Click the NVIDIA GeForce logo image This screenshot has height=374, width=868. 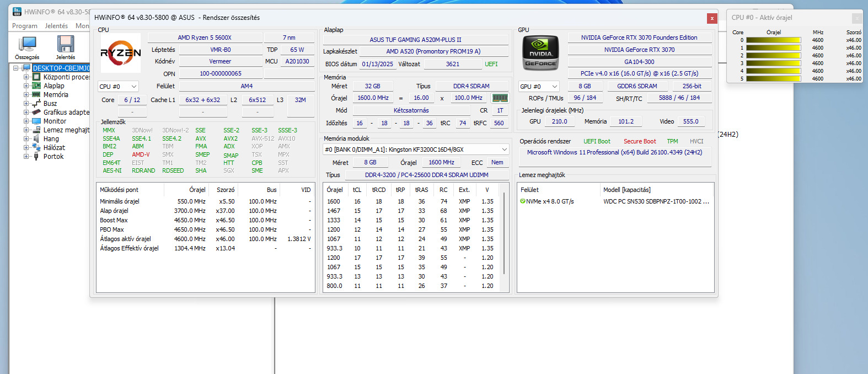pyautogui.click(x=540, y=53)
